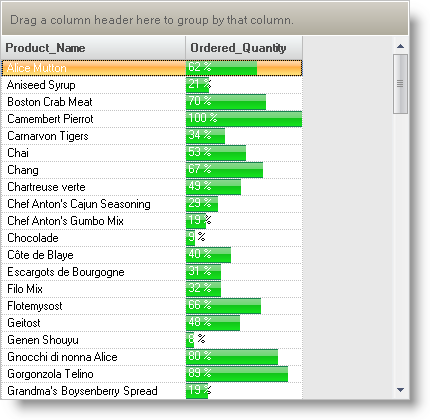Select the Flotemysost row

(152, 306)
